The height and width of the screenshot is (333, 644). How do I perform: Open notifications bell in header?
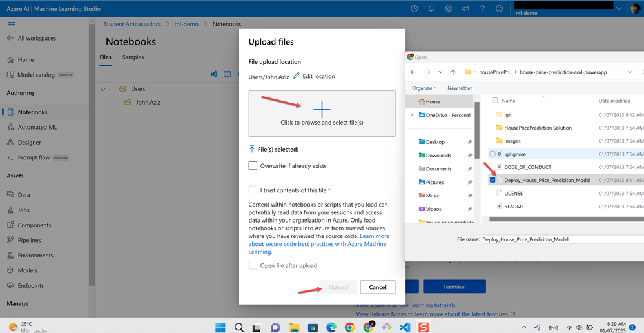point(431,8)
